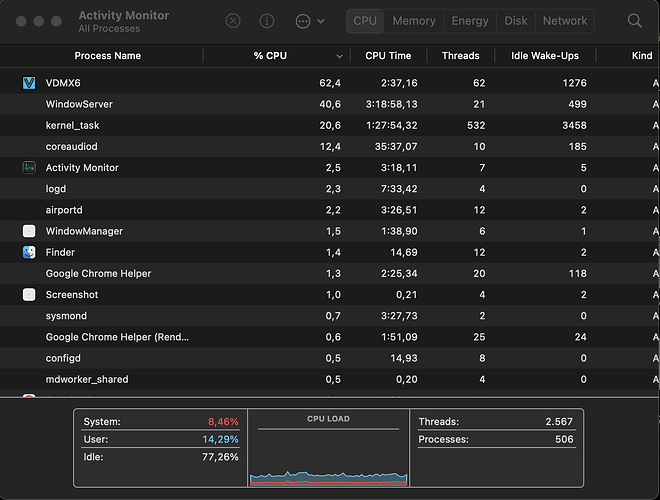Expand the more actions dropdown chevron
The image size is (660, 500).
point(321,21)
